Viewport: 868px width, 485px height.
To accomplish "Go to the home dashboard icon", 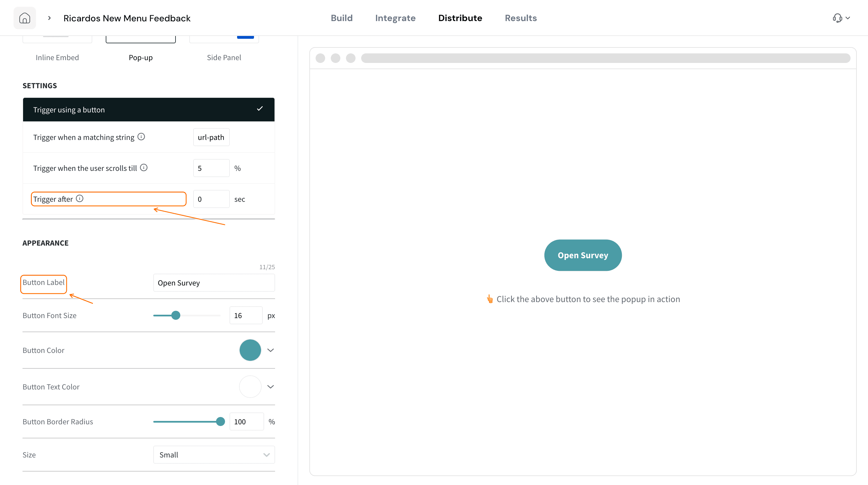I will 24,18.
